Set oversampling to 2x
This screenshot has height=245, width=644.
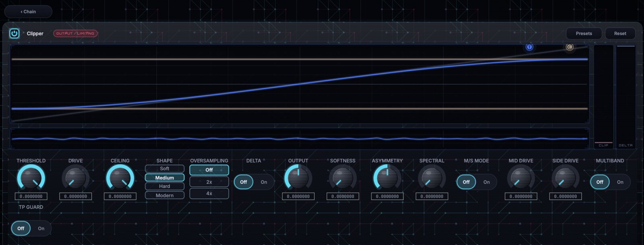tap(209, 182)
